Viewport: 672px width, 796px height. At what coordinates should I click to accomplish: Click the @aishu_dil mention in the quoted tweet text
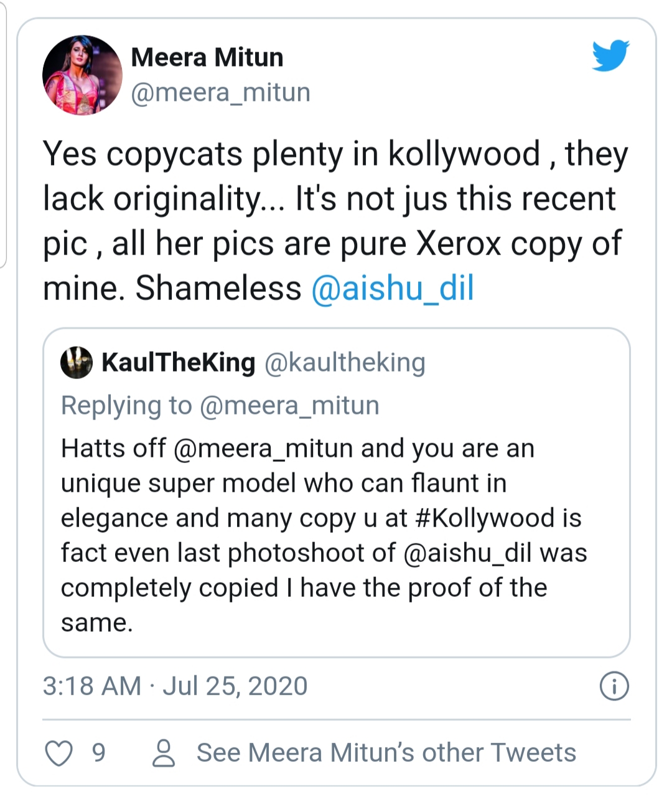[x=467, y=553]
